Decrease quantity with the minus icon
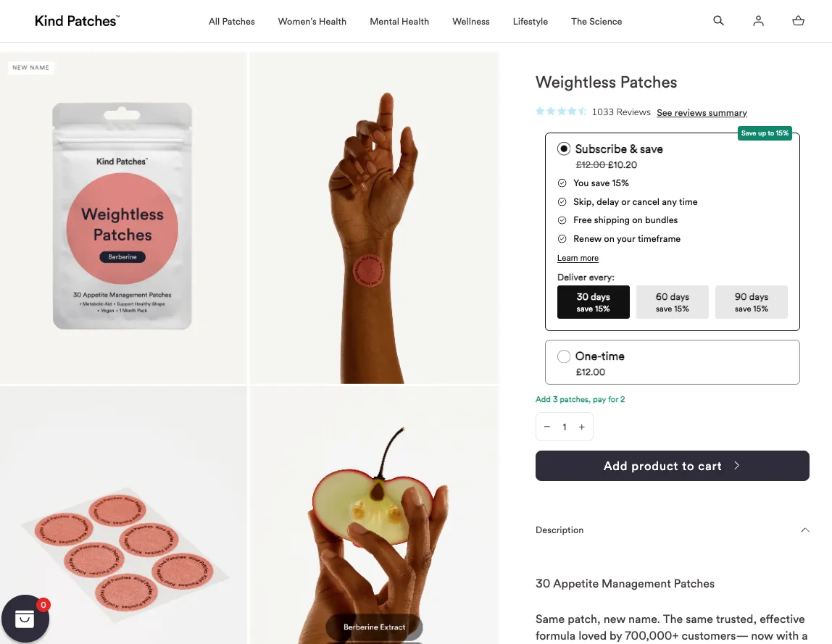Image resolution: width=832 pixels, height=644 pixels. click(x=547, y=427)
